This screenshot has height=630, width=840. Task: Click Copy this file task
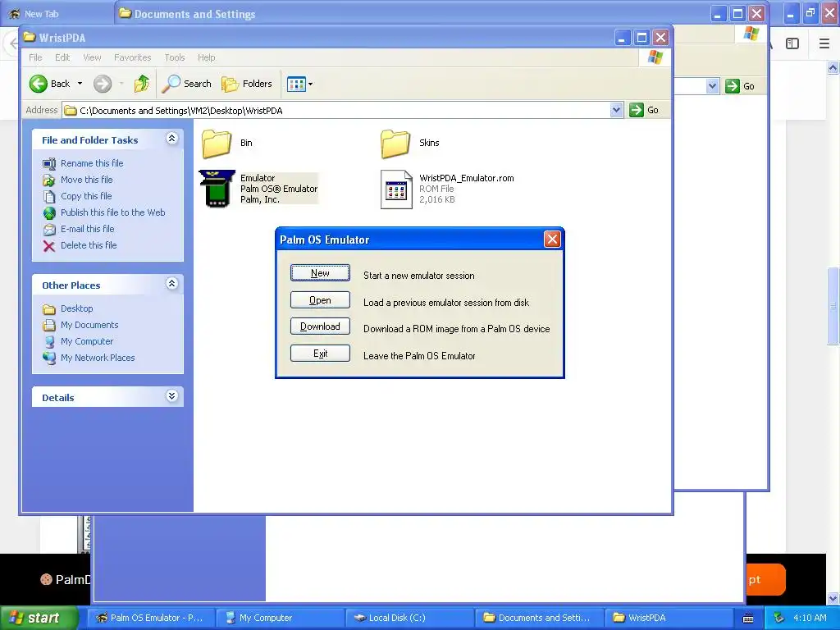point(85,196)
